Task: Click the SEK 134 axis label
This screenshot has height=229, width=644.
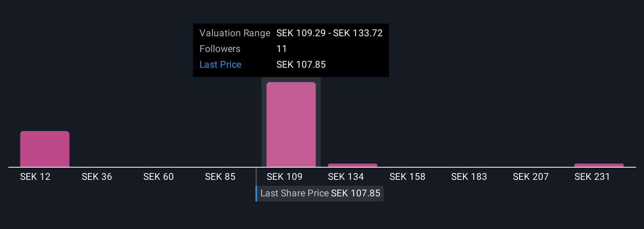Action: (x=346, y=177)
